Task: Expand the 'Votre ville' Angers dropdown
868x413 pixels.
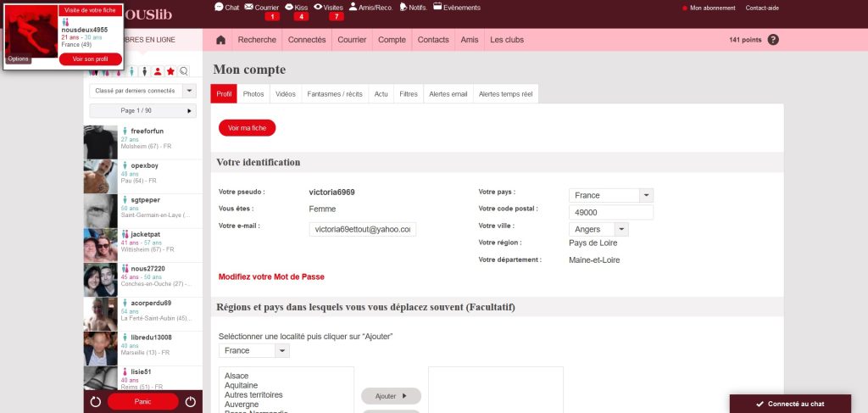Action: point(620,229)
